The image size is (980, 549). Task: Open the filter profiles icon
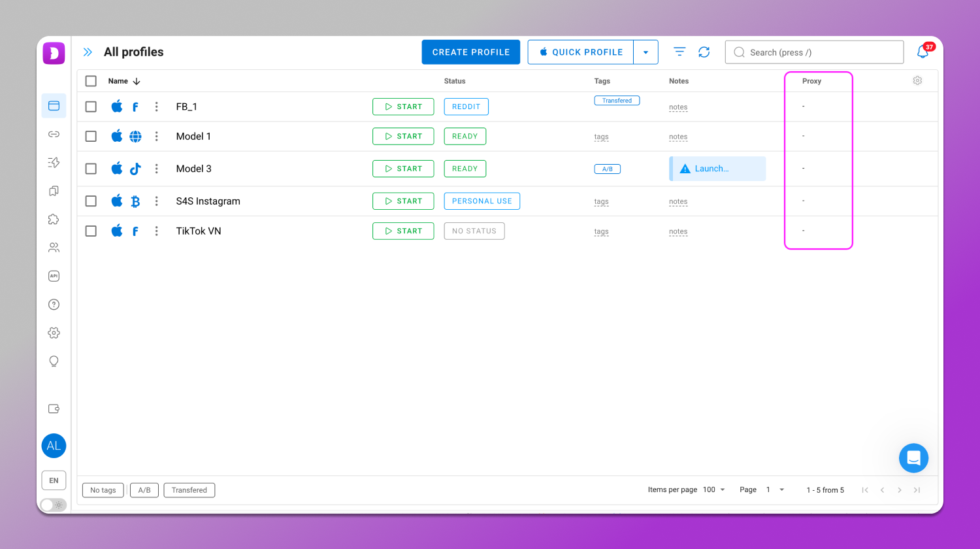pyautogui.click(x=679, y=52)
